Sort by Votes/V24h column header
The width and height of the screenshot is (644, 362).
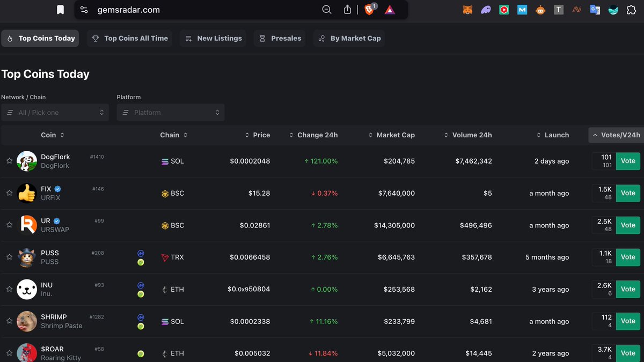click(616, 135)
